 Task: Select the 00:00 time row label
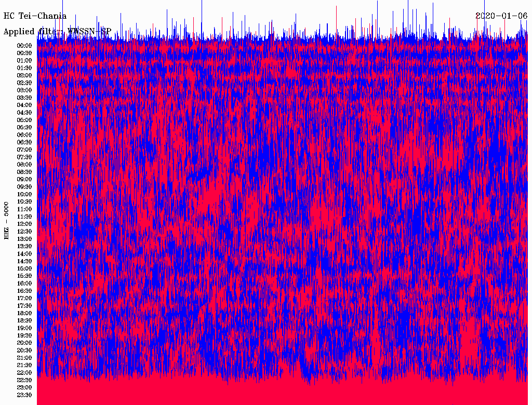pos(24,46)
